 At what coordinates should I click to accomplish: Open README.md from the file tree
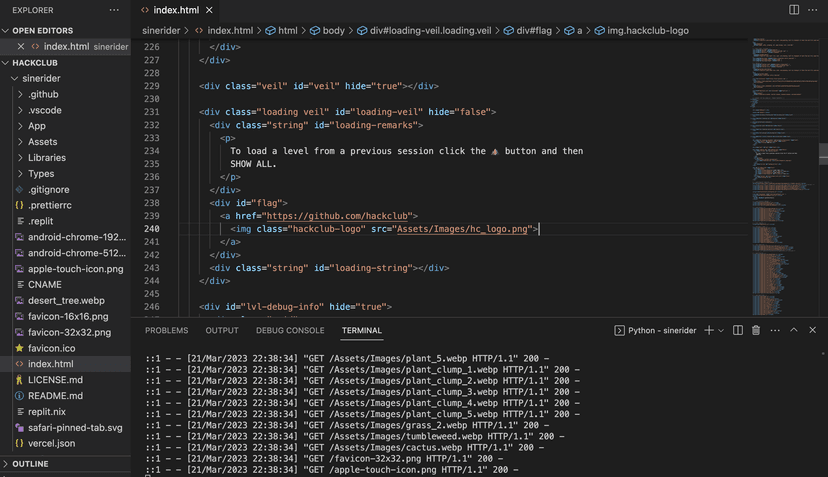55,396
